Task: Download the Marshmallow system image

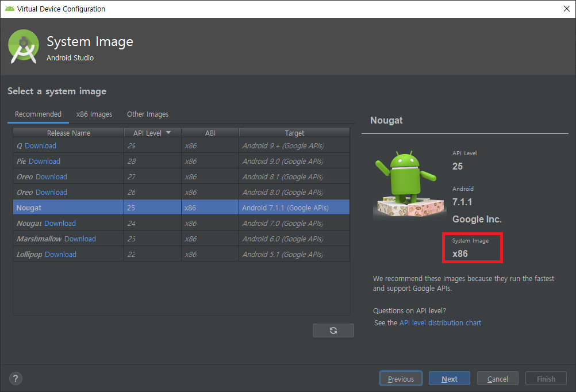Action: pyautogui.click(x=80, y=239)
